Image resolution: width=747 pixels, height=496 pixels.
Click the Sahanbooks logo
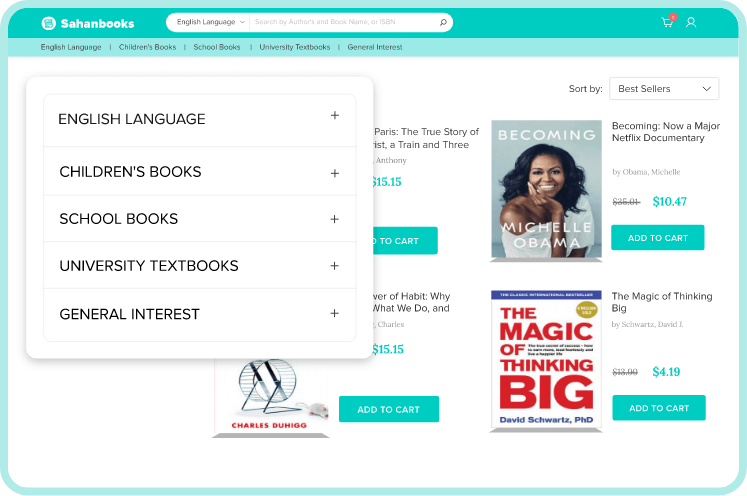[x=88, y=23]
